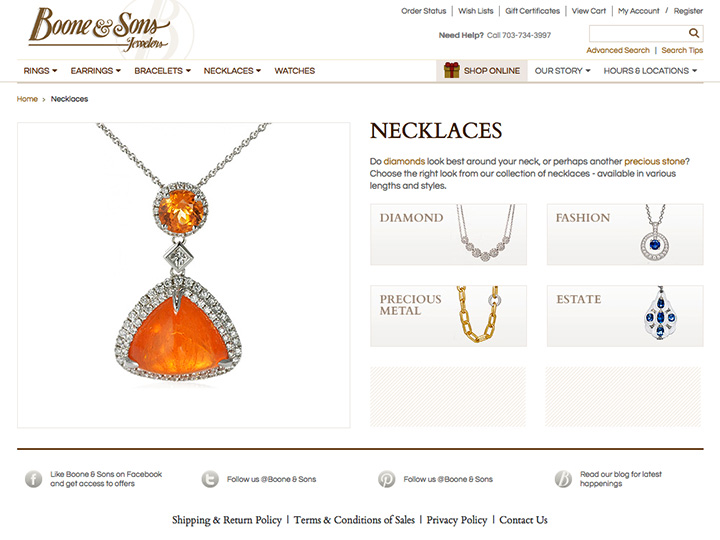
Task: Open the Twitter bird icon
Action: pyautogui.click(x=210, y=479)
